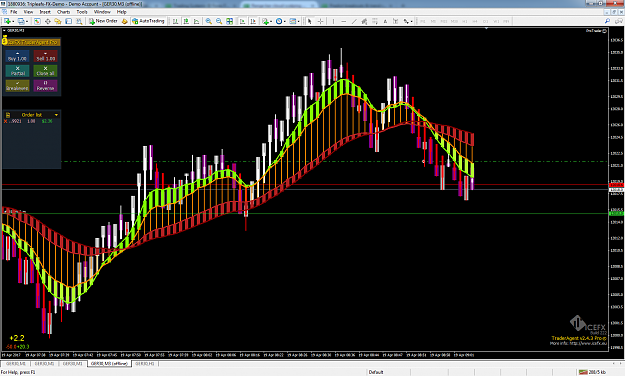The height and width of the screenshot is (376, 625).
Task: Open the Arrows objects icon
Action: [406, 21]
